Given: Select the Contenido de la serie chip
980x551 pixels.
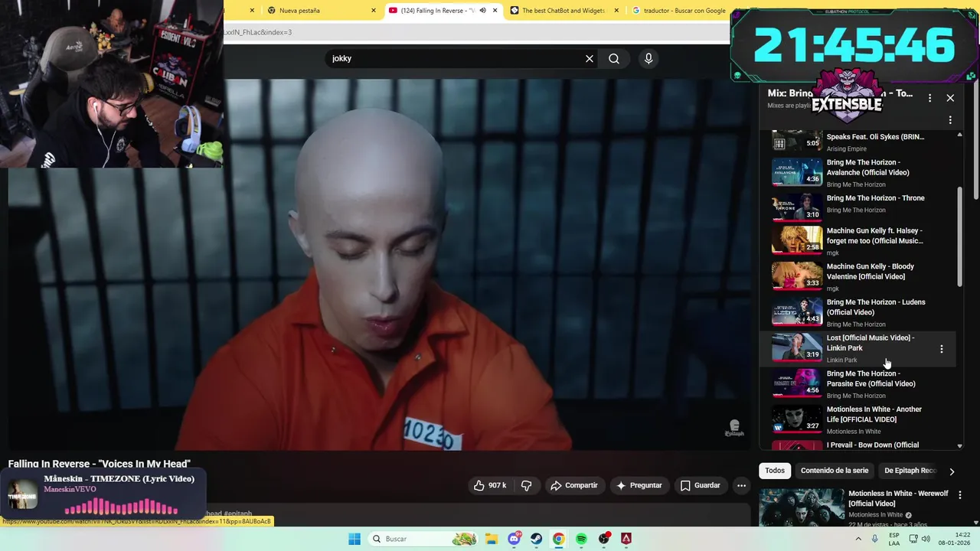Looking at the screenshot, I should tap(835, 471).
